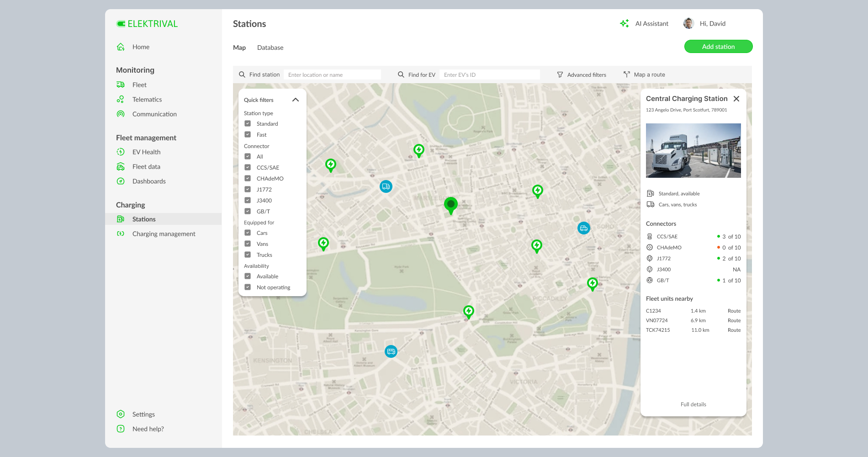
Task: Open the Home page from sidebar
Action: coord(141,47)
